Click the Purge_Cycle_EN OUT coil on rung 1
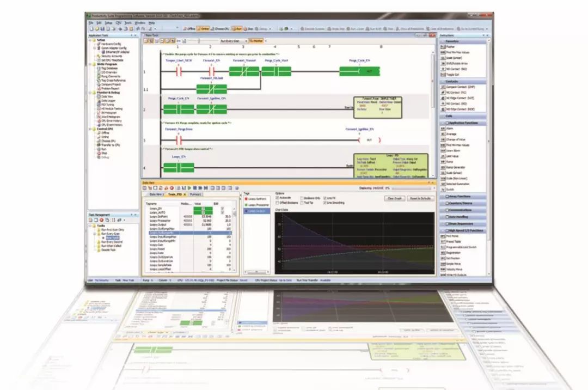 pyautogui.click(x=359, y=71)
